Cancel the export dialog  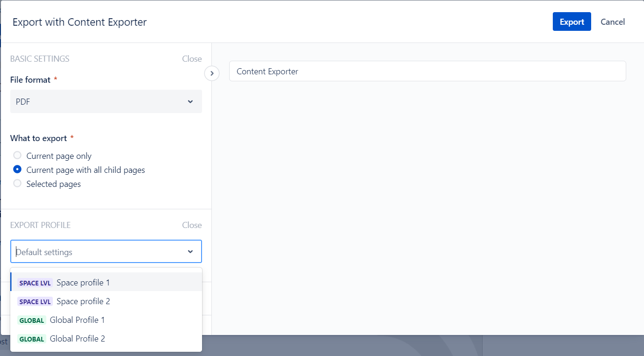pos(612,22)
